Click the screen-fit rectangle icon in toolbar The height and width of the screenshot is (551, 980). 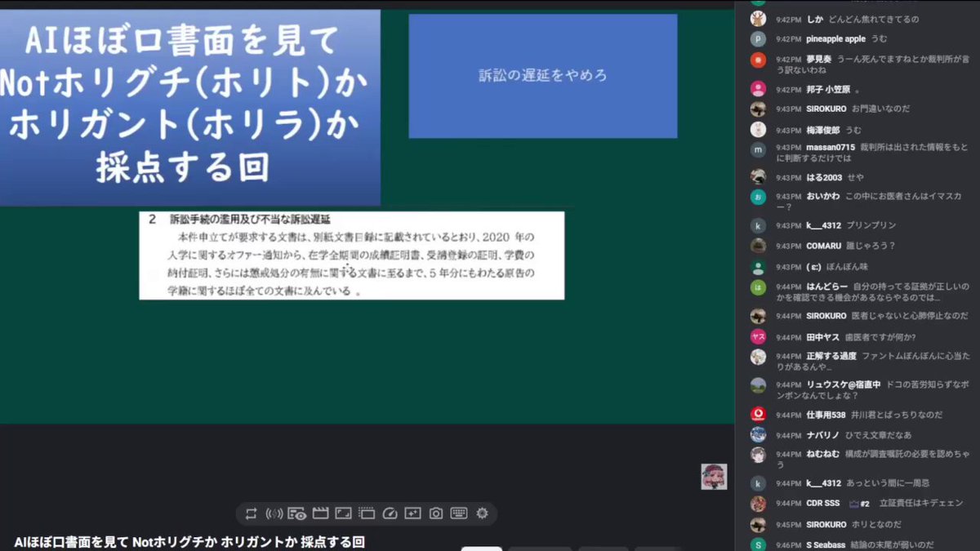coord(343,513)
